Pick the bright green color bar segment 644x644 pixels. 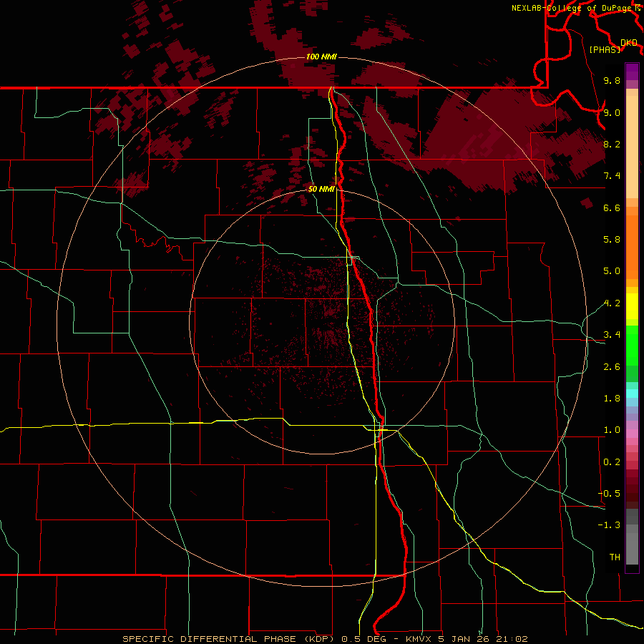[632, 346]
